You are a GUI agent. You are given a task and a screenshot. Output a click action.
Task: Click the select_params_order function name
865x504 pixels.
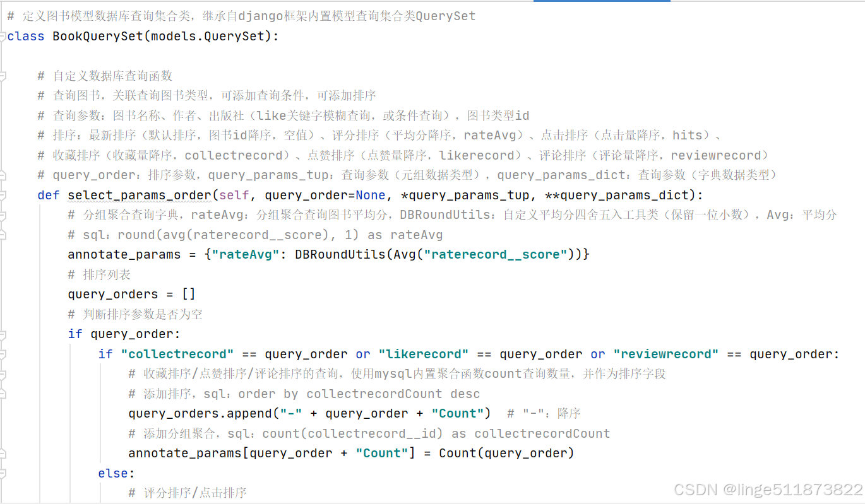click(x=140, y=195)
